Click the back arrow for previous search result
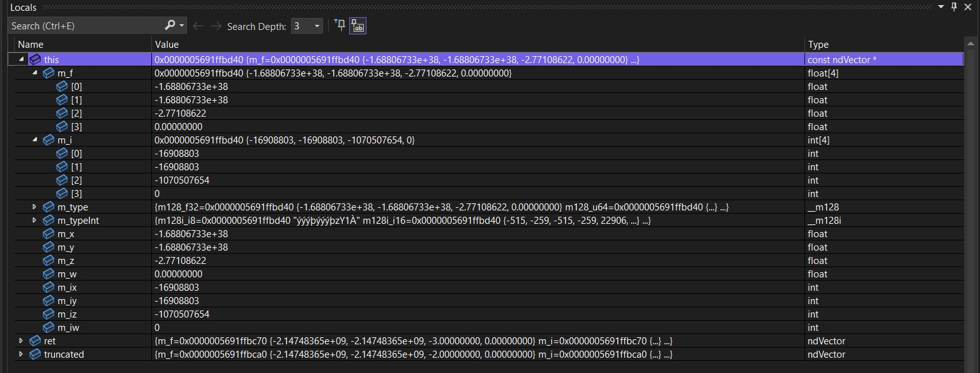980x373 pixels. coord(198,26)
